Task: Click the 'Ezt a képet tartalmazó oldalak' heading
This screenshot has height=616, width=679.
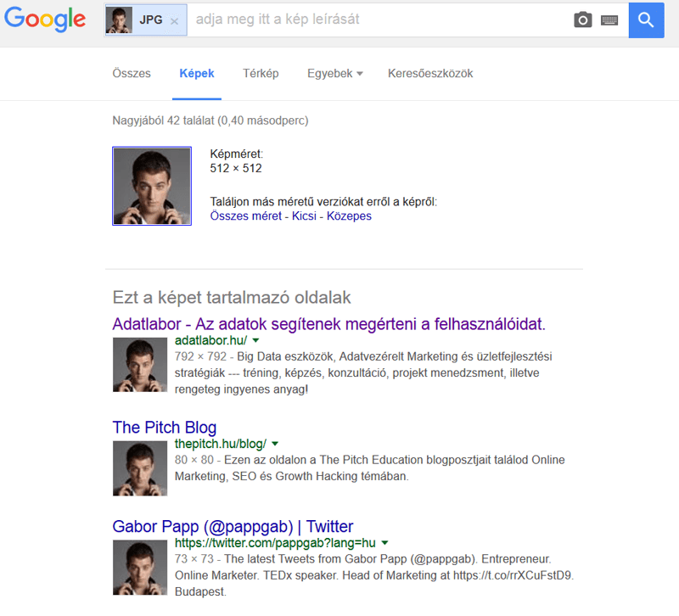Action: [232, 298]
